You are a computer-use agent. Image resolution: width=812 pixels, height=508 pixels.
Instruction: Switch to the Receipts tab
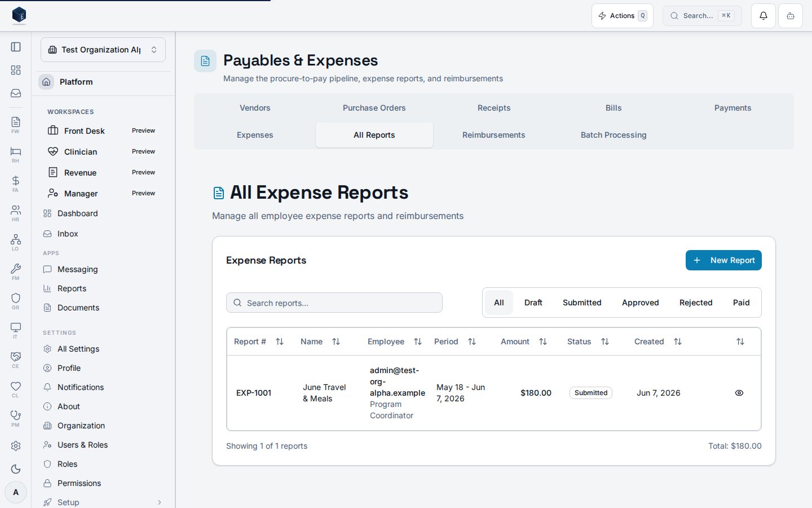(x=494, y=108)
